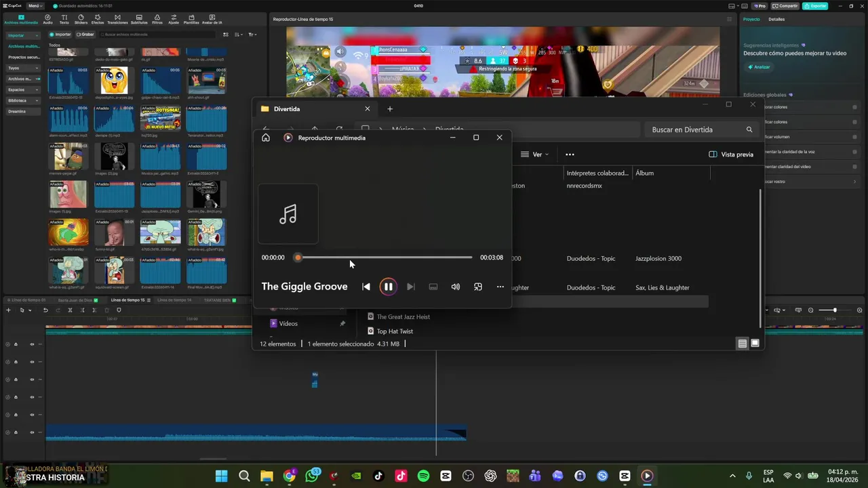Click the Exportar button
Screen dimensions: 868x488
tap(815, 5)
